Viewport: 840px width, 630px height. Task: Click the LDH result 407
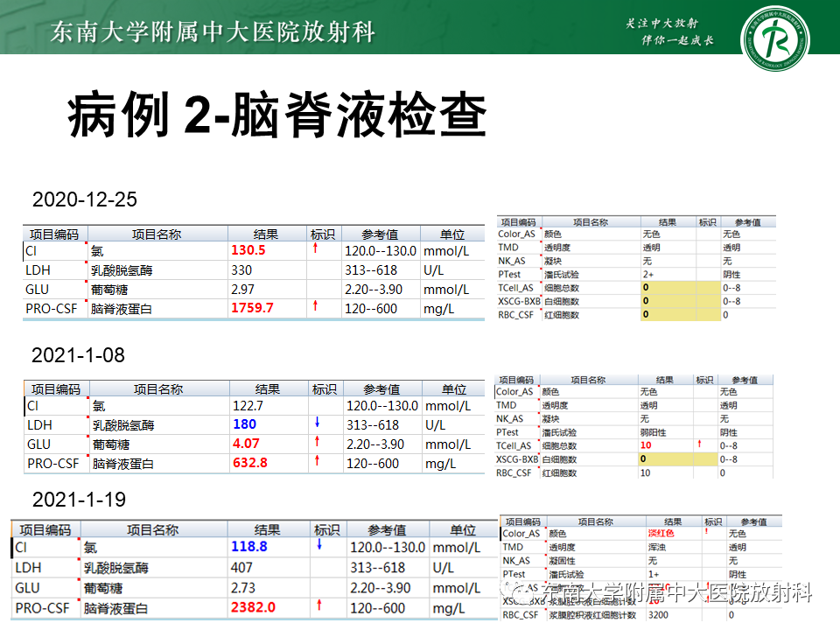pos(241,567)
